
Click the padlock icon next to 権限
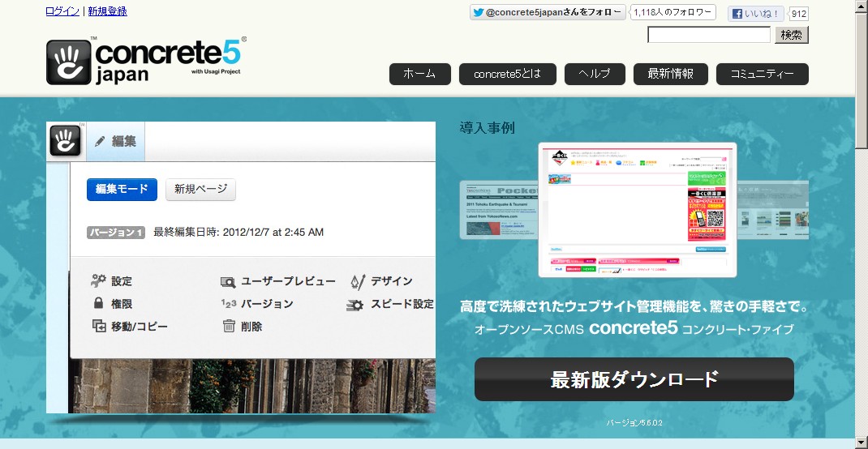pos(98,304)
